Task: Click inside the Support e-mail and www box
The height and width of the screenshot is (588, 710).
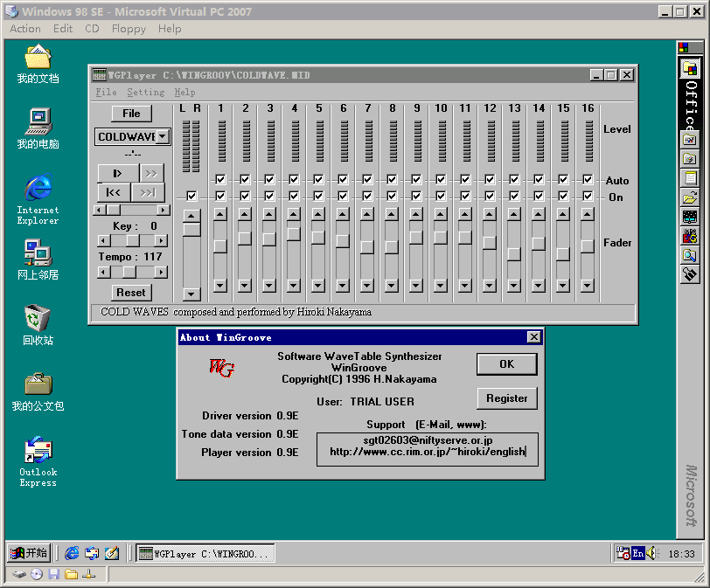Action: [x=428, y=450]
